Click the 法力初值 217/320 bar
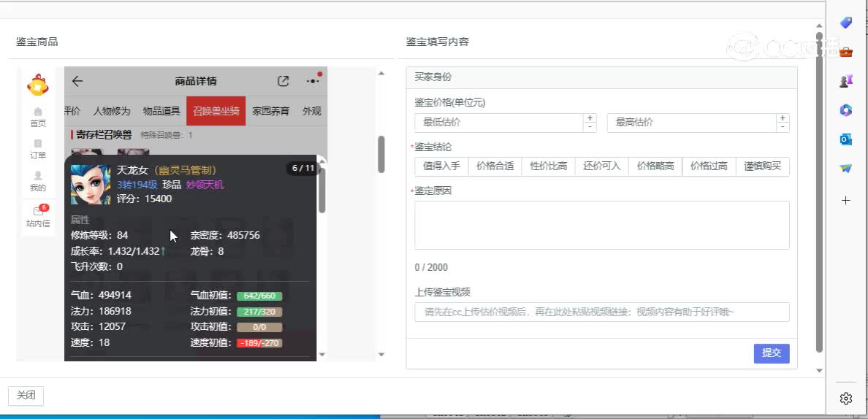This screenshot has height=419, width=868. tap(259, 312)
